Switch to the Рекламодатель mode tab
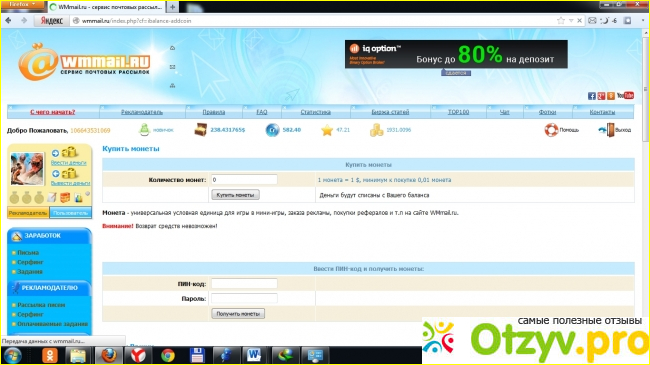Screen dimensions: 650x365 (x=28, y=213)
